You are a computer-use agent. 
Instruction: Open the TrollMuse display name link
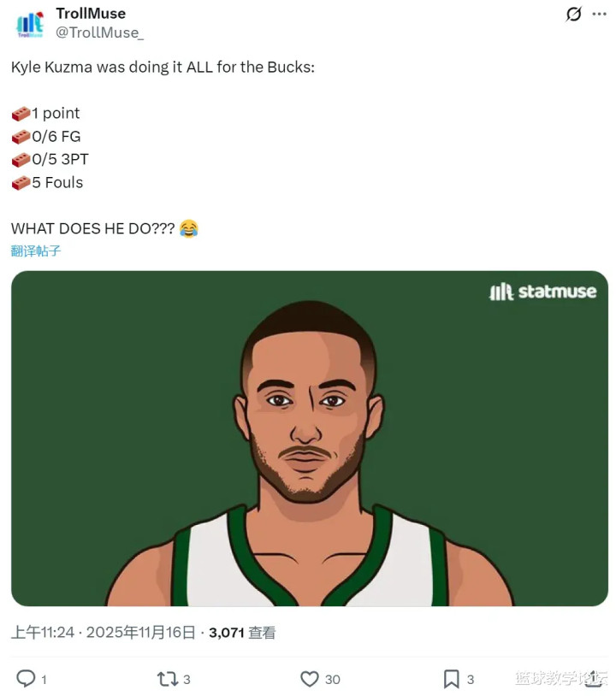pos(91,14)
